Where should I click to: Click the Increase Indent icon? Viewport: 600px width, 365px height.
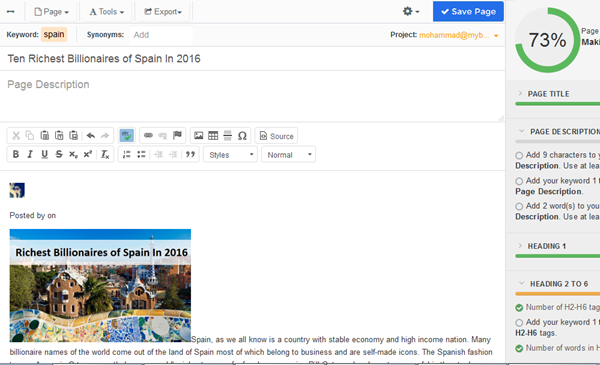point(173,154)
